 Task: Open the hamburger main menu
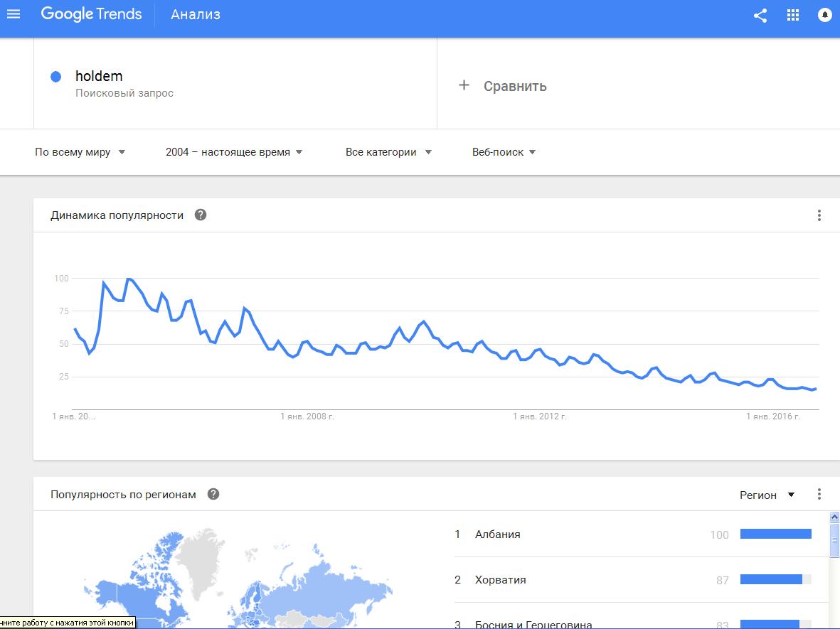click(x=14, y=14)
